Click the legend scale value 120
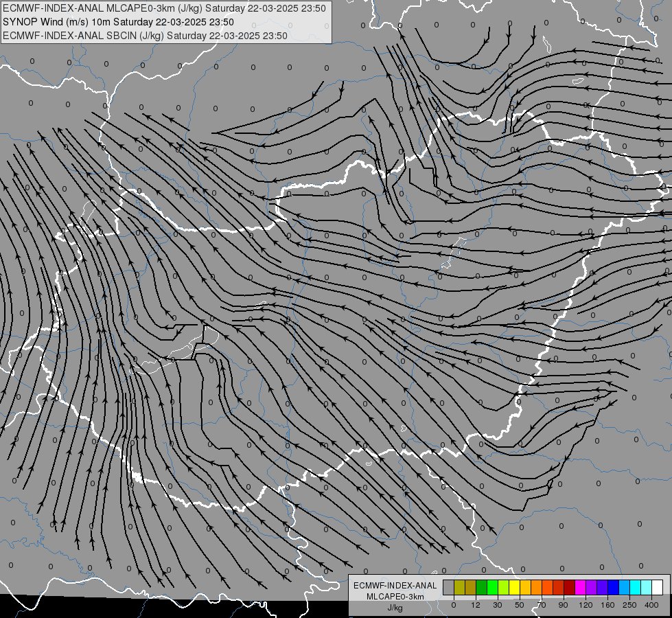The height and width of the screenshot is (618, 672). 586,605
